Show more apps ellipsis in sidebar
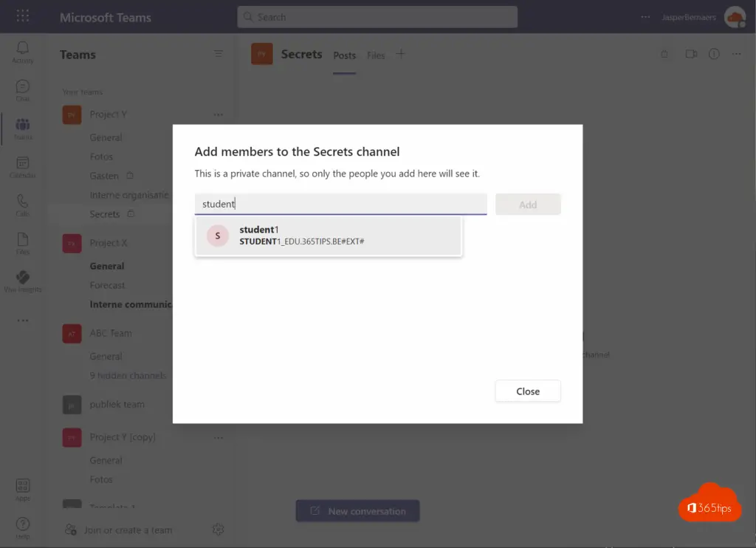This screenshot has width=756, height=548. [x=23, y=321]
